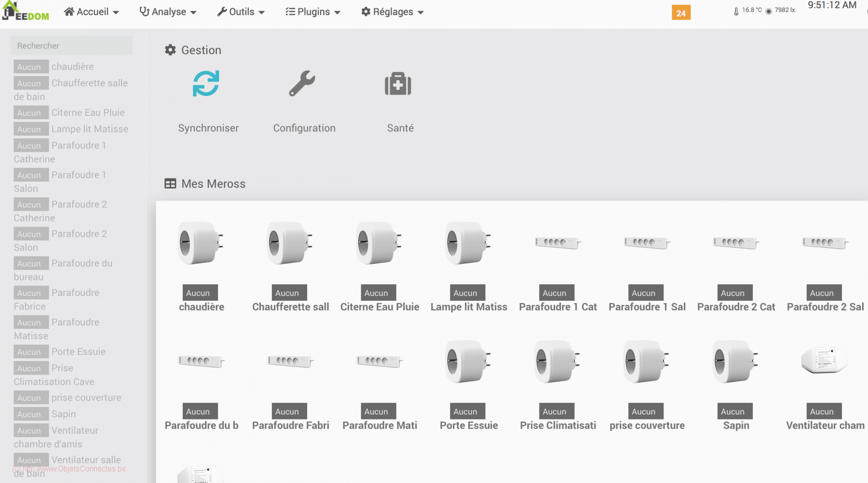Open Parafoudre 1 Catherine in sidebar
This screenshot has width=868, height=483.
(60, 152)
